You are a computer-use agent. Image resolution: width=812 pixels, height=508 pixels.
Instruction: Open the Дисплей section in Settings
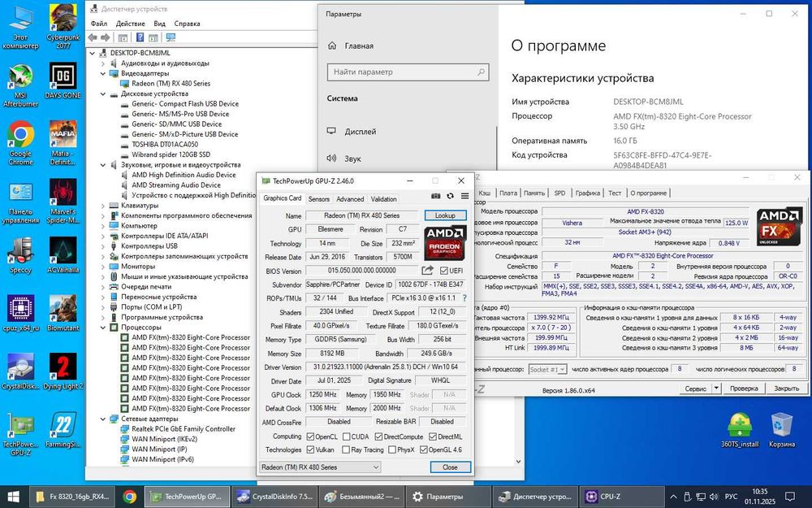point(407,132)
